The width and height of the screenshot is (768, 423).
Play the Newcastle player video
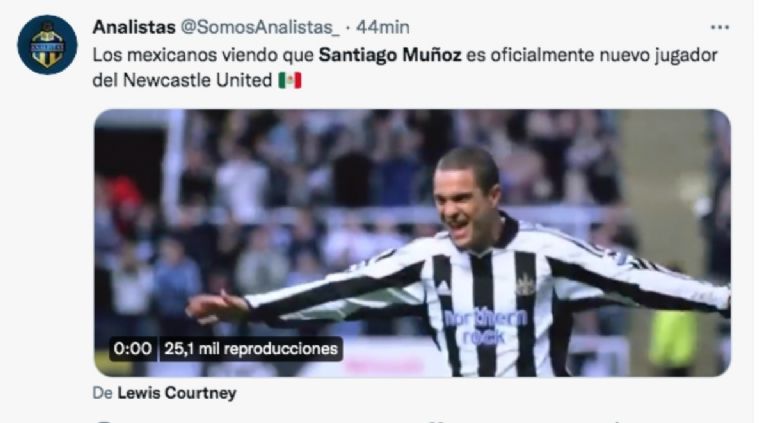click(x=412, y=243)
